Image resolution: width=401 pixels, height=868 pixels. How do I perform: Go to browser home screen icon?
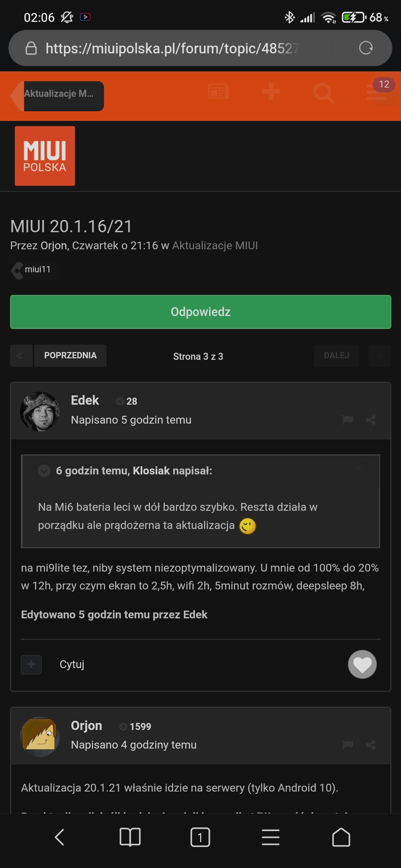pos(341,837)
